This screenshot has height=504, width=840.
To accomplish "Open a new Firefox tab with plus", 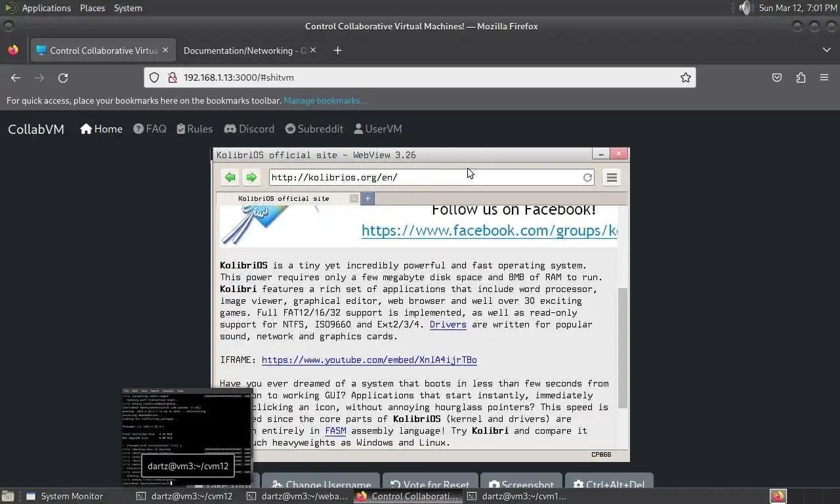I will point(337,51).
